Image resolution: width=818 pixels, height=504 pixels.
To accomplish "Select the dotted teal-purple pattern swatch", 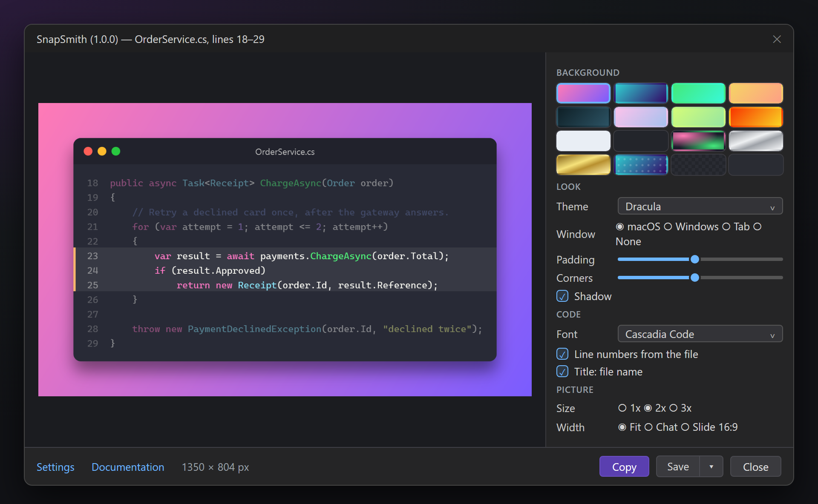I will [x=641, y=165].
